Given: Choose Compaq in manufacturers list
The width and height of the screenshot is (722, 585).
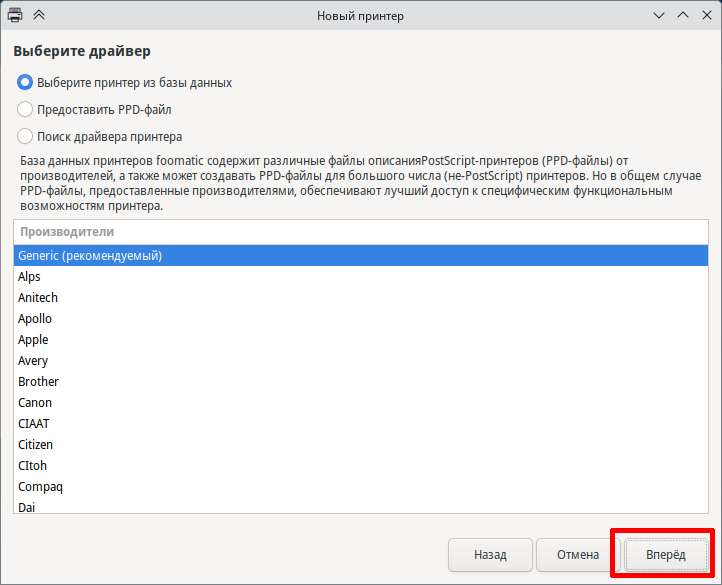Looking at the screenshot, I should (x=361, y=487).
